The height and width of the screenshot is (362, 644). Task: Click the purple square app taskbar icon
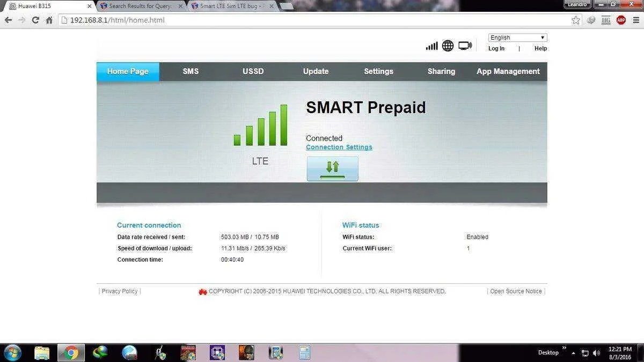(x=217, y=352)
